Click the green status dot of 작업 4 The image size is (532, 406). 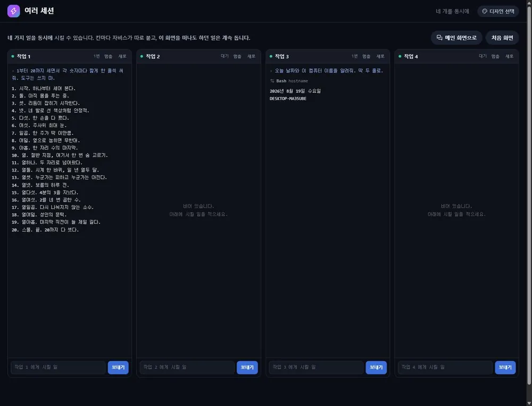[400, 56]
